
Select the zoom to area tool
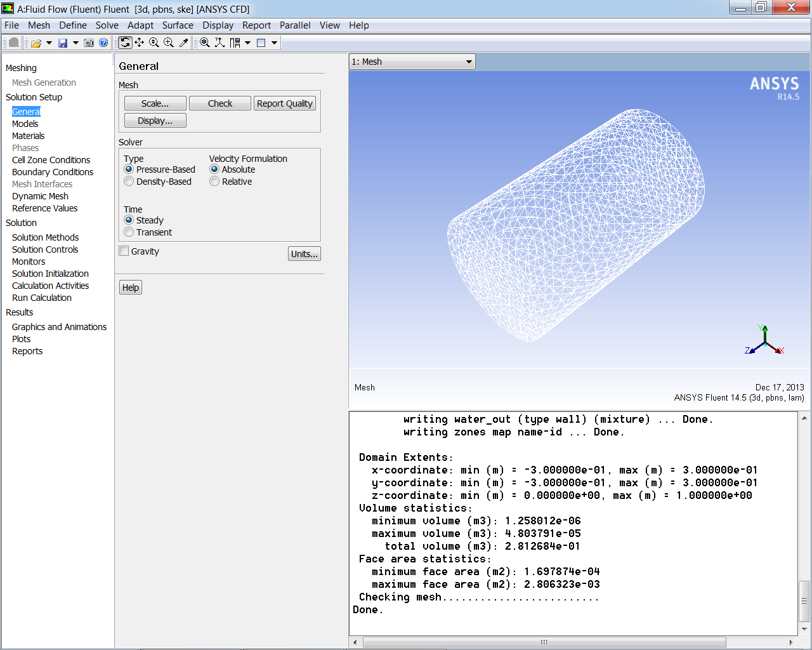[169, 43]
